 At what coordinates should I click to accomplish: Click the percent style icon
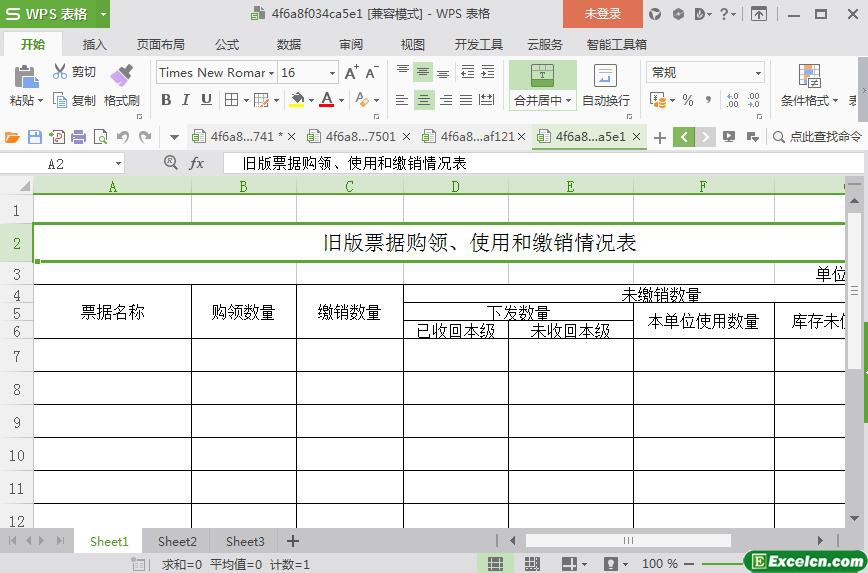pos(688,100)
